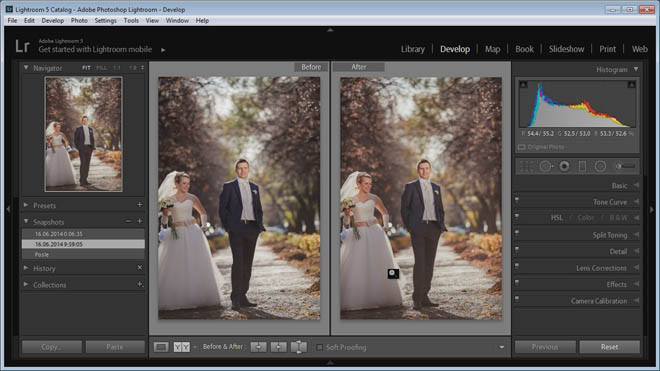
Task: Activate the Red Eye Correction tool
Action: coord(564,166)
